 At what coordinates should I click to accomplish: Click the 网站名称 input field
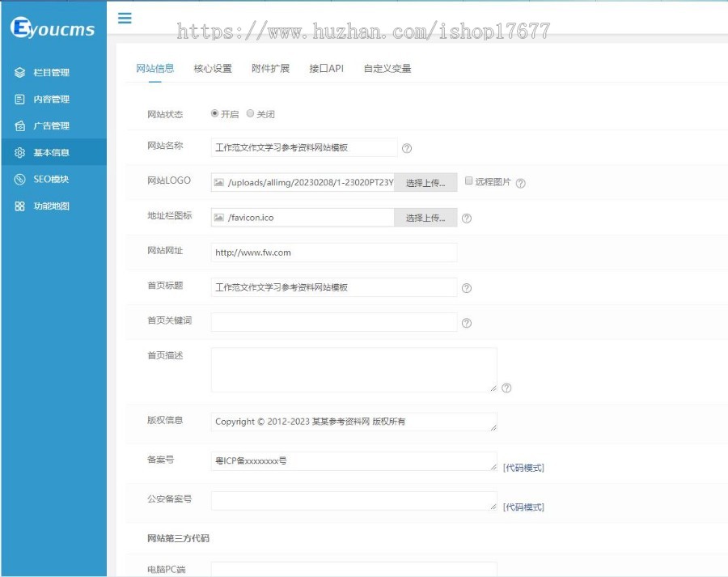(304, 148)
